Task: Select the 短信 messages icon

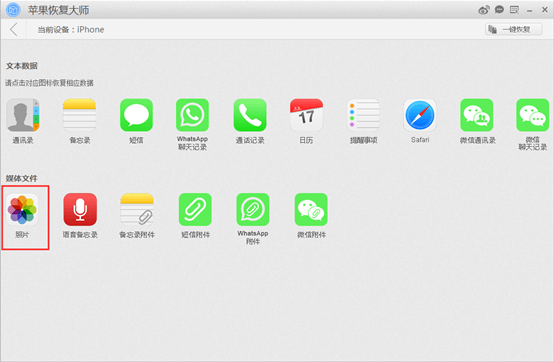Action: click(136, 115)
